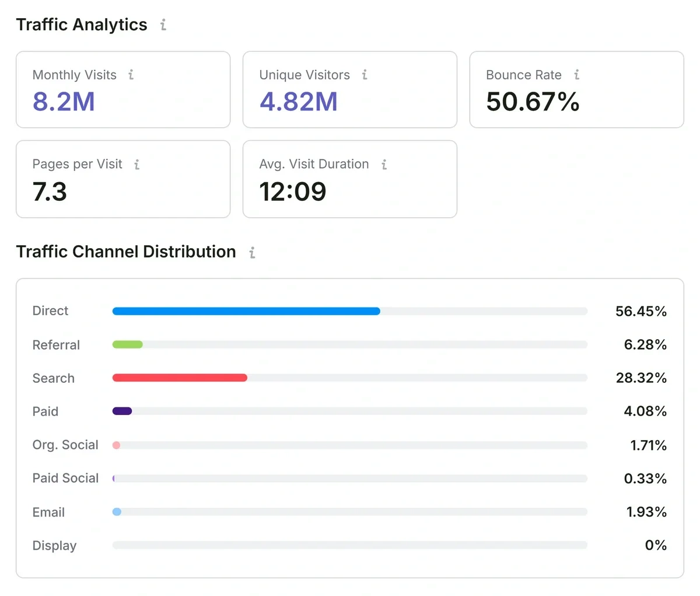Screen dimensions: 700x596
Task: Show info tooltip for Monthly Visits
Action: [x=131, y=75]
